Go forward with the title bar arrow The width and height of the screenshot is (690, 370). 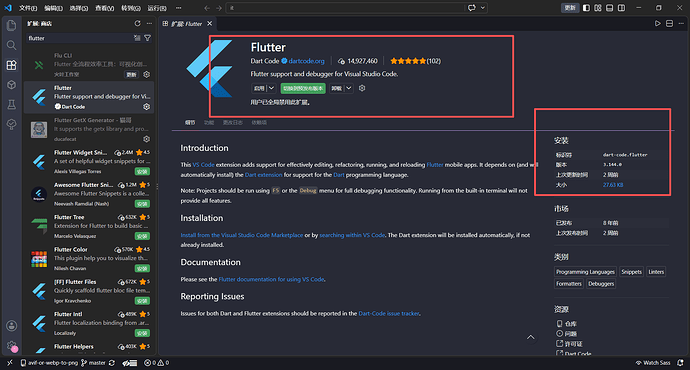click(219, 8)
